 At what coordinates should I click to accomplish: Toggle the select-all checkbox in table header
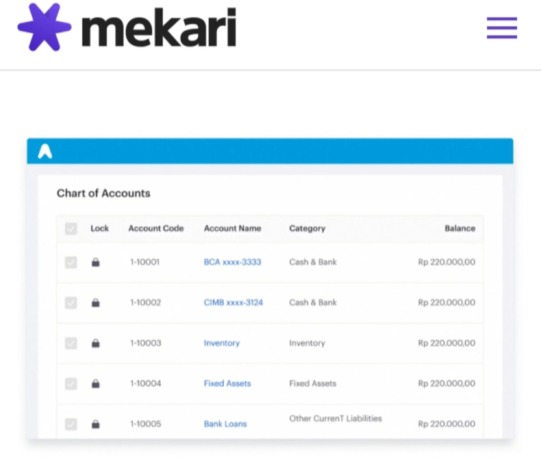(71, 229)
